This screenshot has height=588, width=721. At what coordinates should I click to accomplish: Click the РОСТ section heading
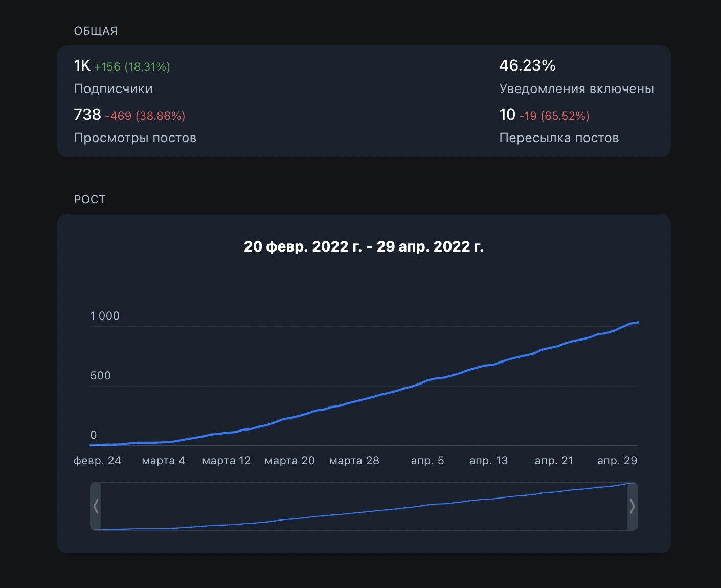tap(89, 200)
